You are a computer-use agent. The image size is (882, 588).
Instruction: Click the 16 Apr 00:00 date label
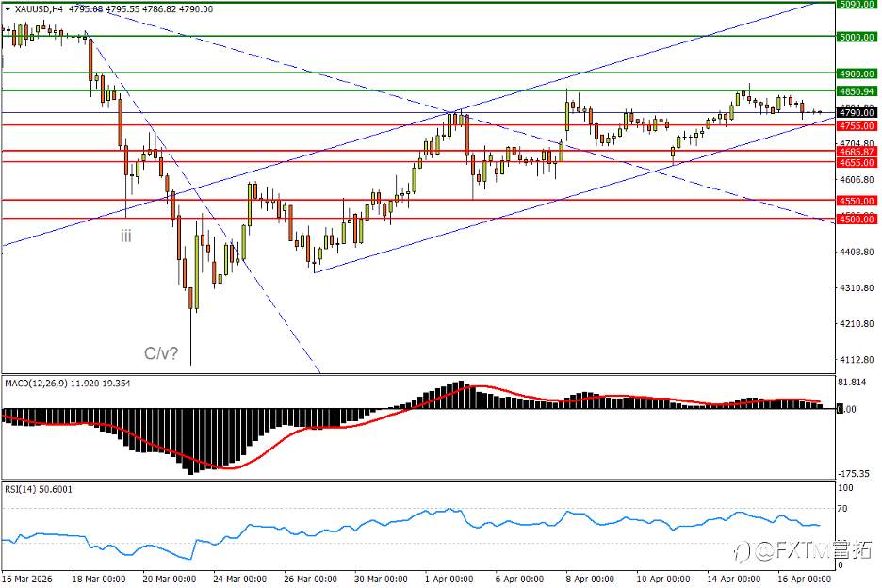(804, 579)
